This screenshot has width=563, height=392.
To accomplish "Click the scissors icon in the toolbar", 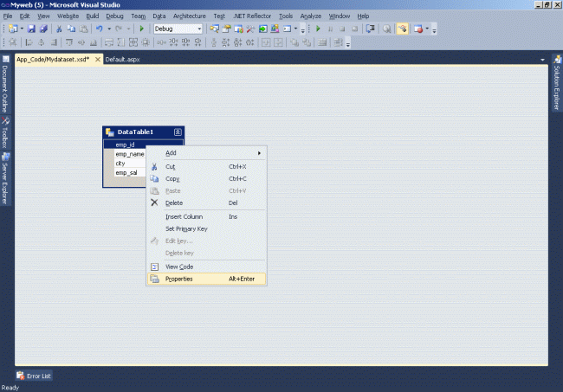I will (x=60, y=29).
